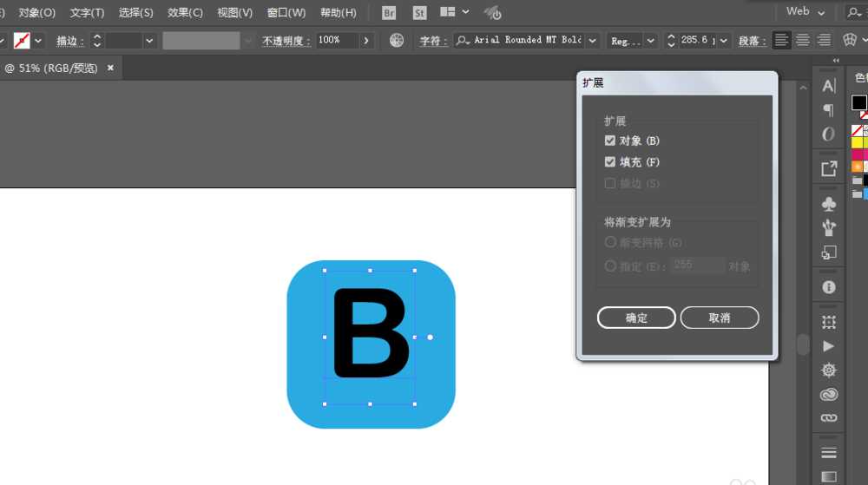Image resolution: width=868 pixels, height=485 pixels.
Task: Close the 51% (RGB/预览) document tab
Action: [x=110, y=68]
